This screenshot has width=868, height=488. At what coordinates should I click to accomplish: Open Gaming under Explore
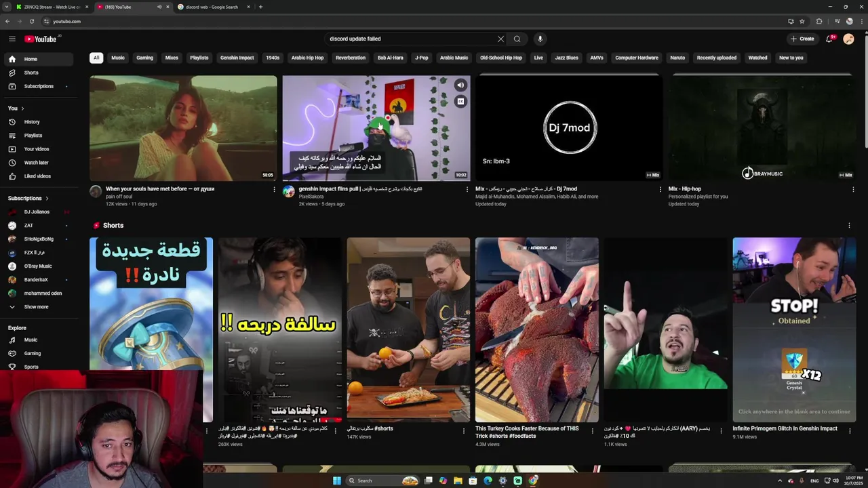click(39, 353)
